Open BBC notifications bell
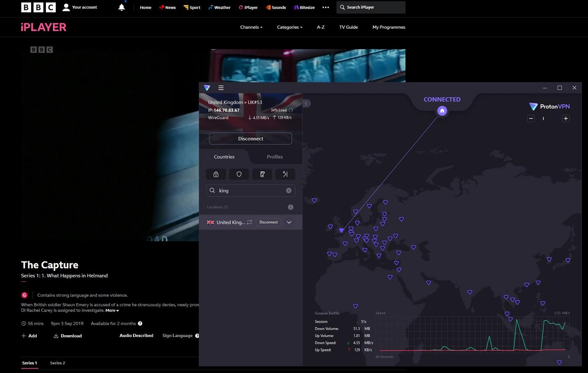The height and width of the screenshot is (373, 588). tap(122, 7)
